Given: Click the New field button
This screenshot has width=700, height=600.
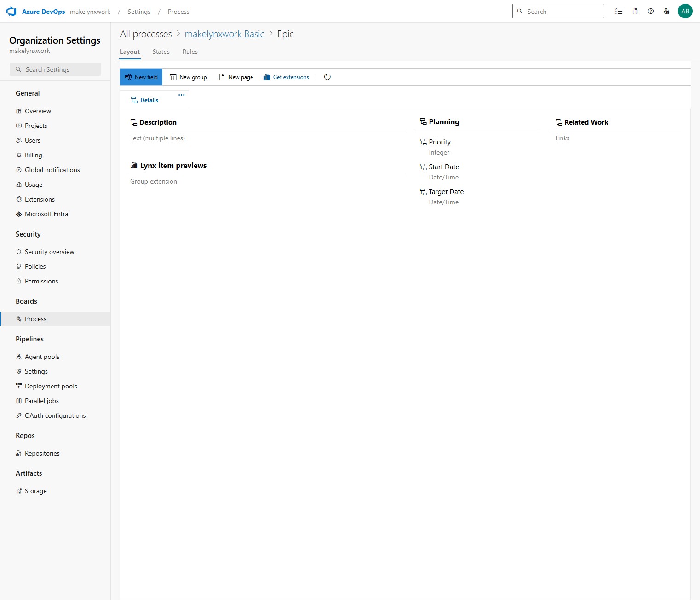Looking at the screenshot, I should (x=141, y=77).
